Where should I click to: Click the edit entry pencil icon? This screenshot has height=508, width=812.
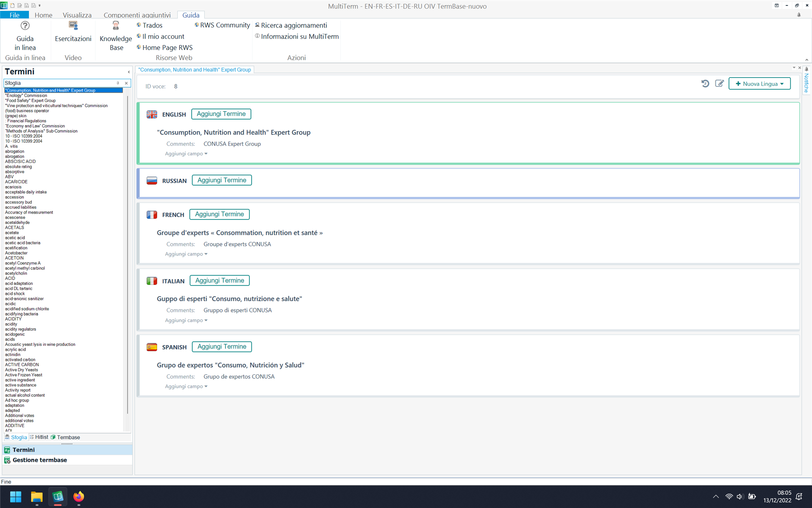(x=720, y=84)
